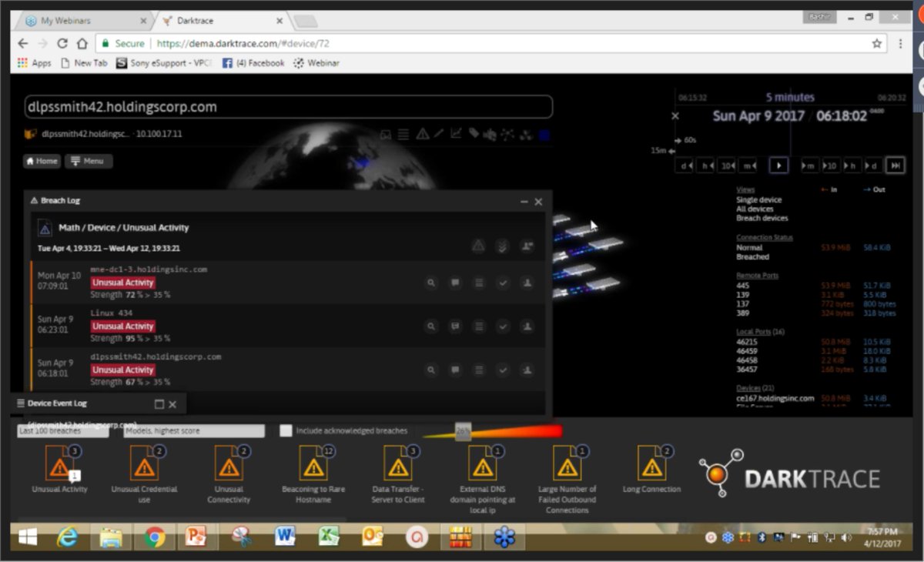Click the tag icon in device toolbar
Viewport: 924px width, 562px height.
pyautogui.click(x=474, y=134)
